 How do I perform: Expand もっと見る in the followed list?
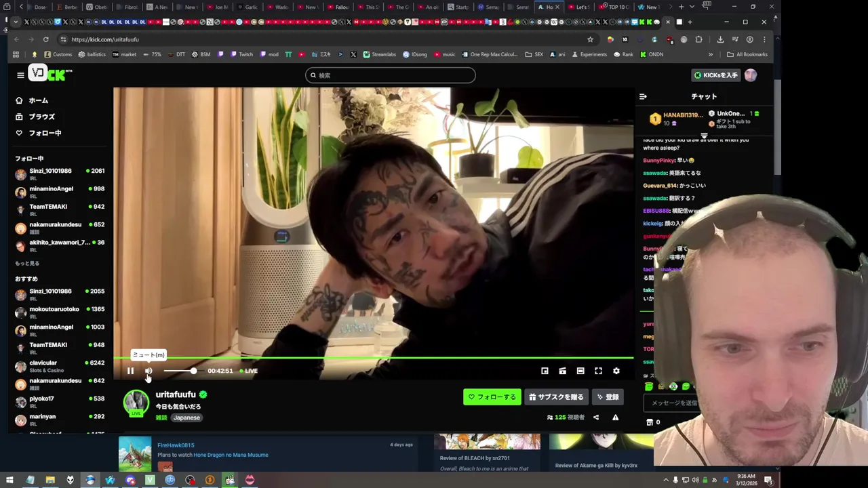click(27, 263)
